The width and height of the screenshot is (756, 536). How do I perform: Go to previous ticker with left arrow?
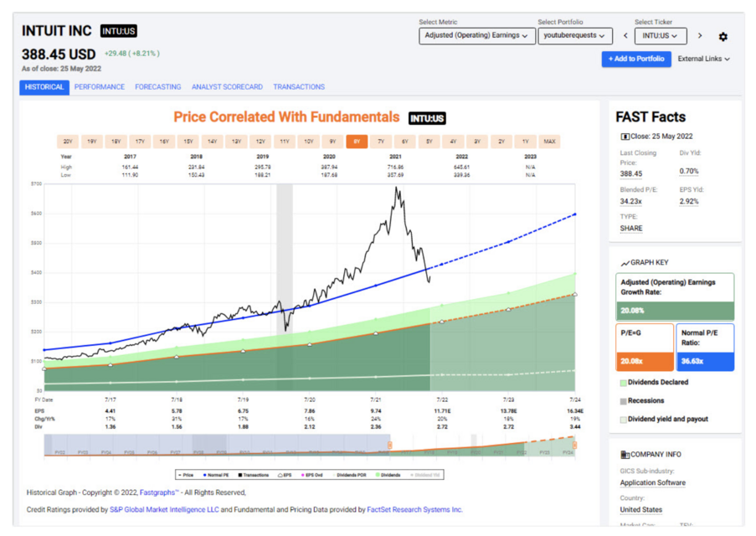coord(625,36)
